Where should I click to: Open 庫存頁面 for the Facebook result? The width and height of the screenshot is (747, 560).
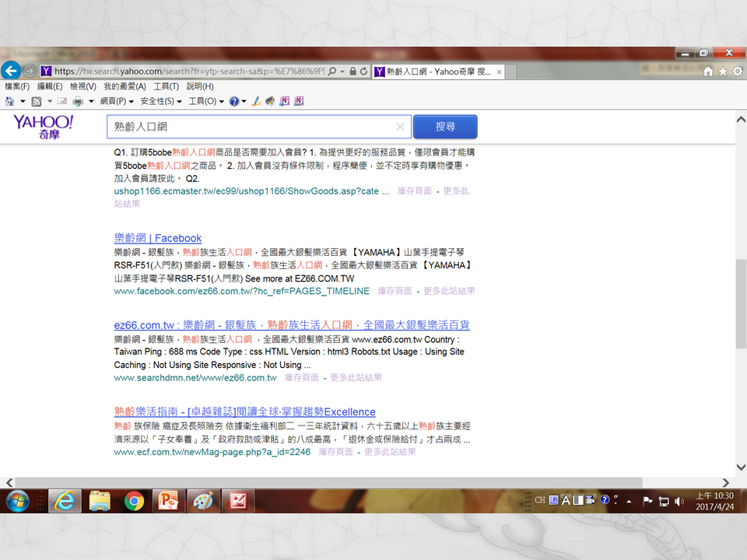(x=395, y=291)
